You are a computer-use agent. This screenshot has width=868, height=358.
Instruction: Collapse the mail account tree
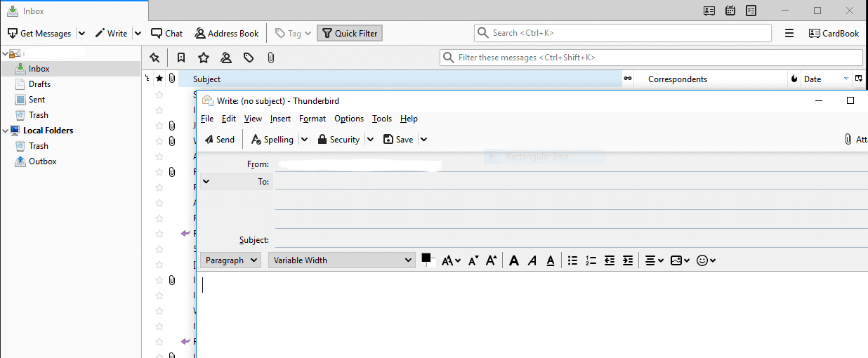coord(5,53)
